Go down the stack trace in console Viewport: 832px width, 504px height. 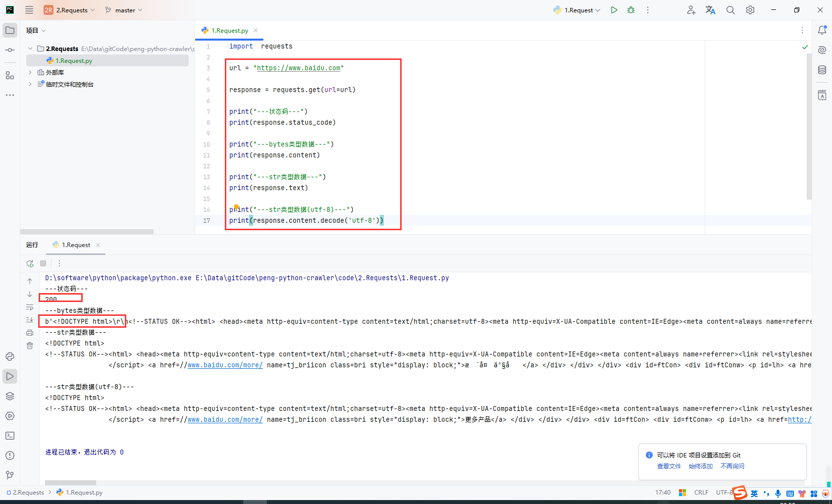click(x=30, y=294)
